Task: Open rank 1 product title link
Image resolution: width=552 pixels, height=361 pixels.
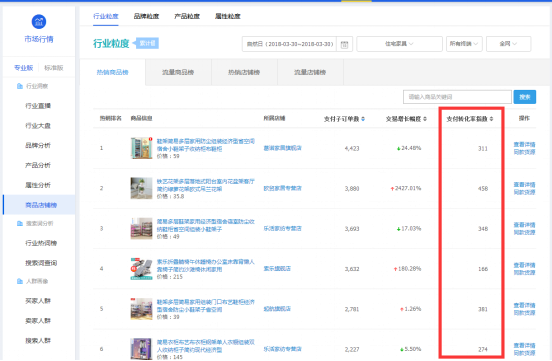Action: pyautogui.click(x=206, y=145)
